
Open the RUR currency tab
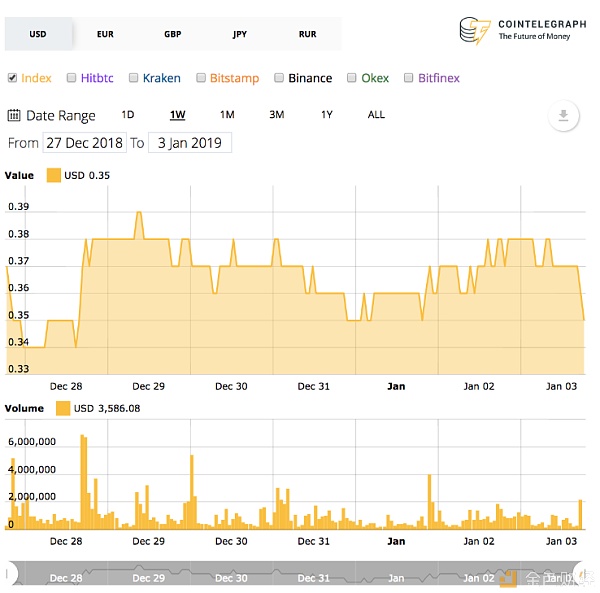tap(308, 34)
